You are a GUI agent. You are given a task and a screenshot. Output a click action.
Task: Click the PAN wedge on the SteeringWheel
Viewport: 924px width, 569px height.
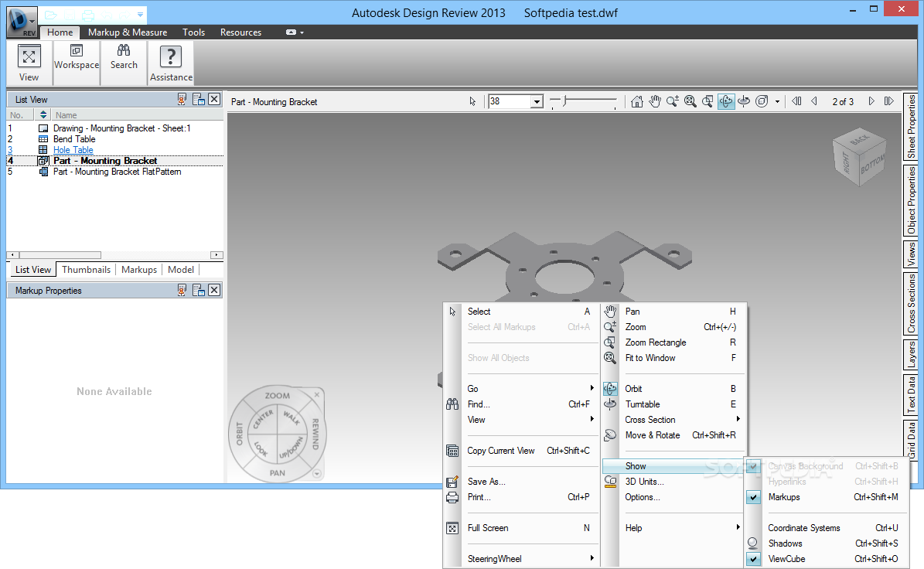click(x=277, y=472)
